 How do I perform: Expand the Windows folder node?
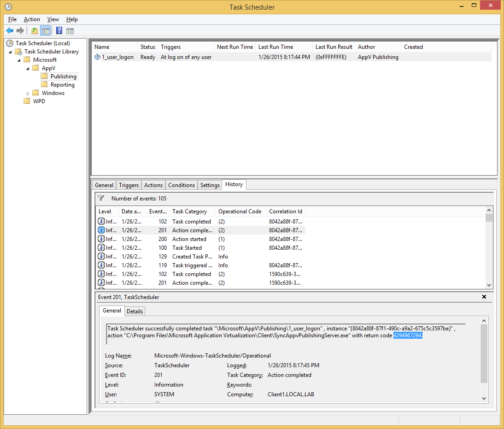click(x=28, y=93)
